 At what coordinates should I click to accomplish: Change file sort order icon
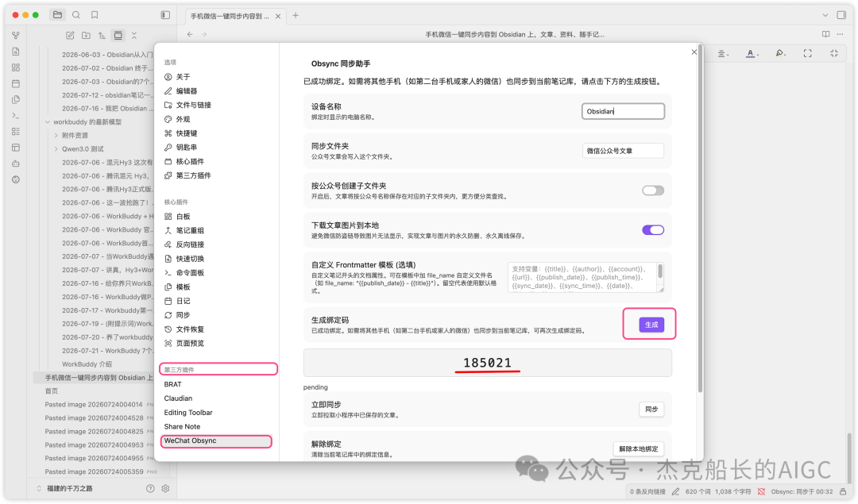tap(102, 36)
